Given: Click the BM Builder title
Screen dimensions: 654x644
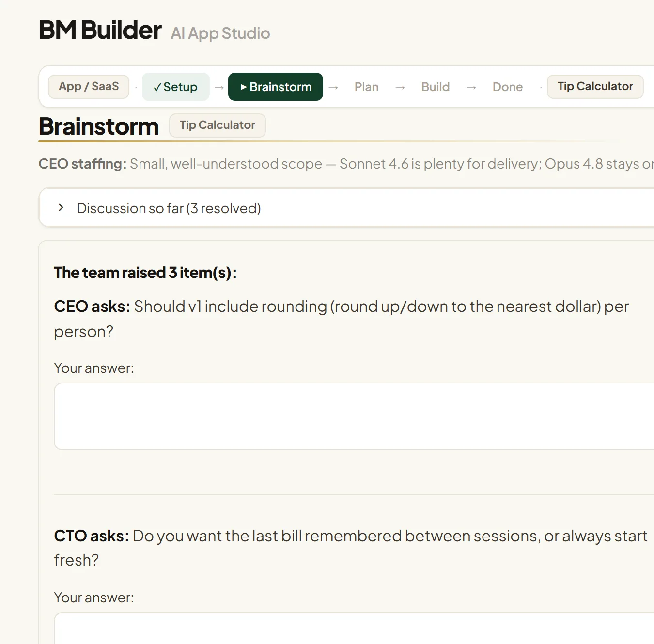Looking at the screenshot, I should pyautogui.click(x=100, y=30).
